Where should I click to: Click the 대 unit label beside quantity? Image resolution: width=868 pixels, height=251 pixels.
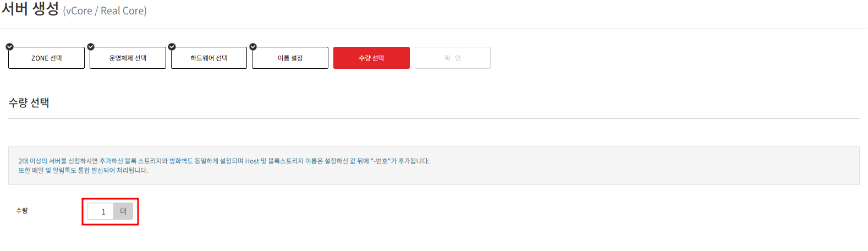point(123,211)
